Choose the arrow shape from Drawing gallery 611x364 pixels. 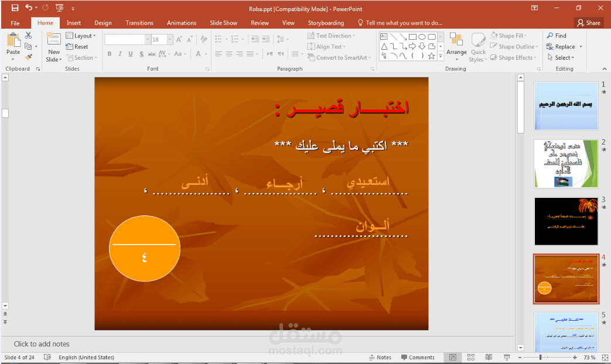click(x=412, y=46)
